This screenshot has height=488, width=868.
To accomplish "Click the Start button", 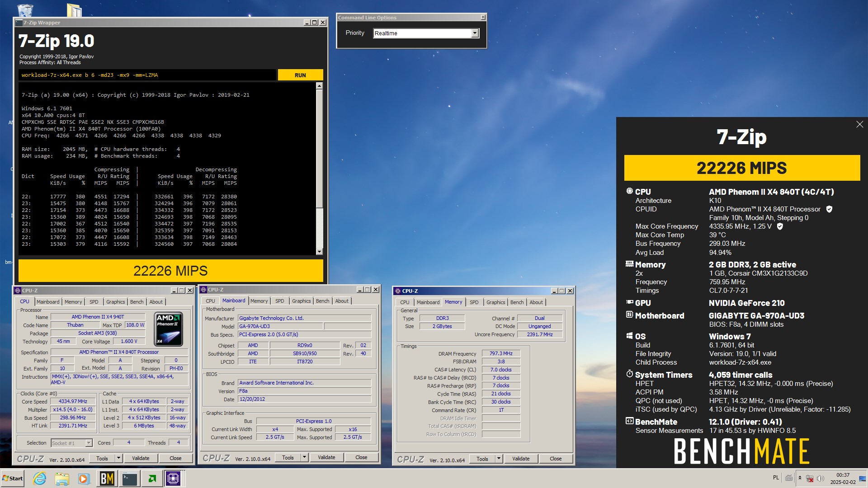I will (x=13, y=478).
